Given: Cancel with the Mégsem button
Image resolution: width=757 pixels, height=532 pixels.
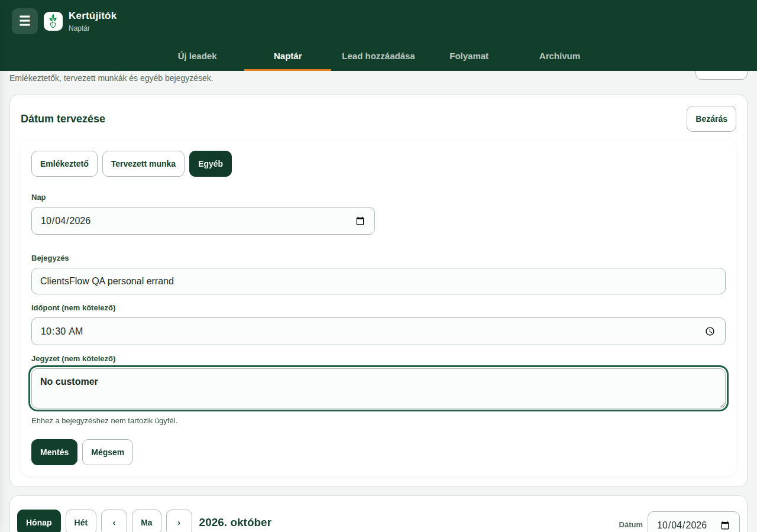Looking at the screenshot, I should 108,452.
